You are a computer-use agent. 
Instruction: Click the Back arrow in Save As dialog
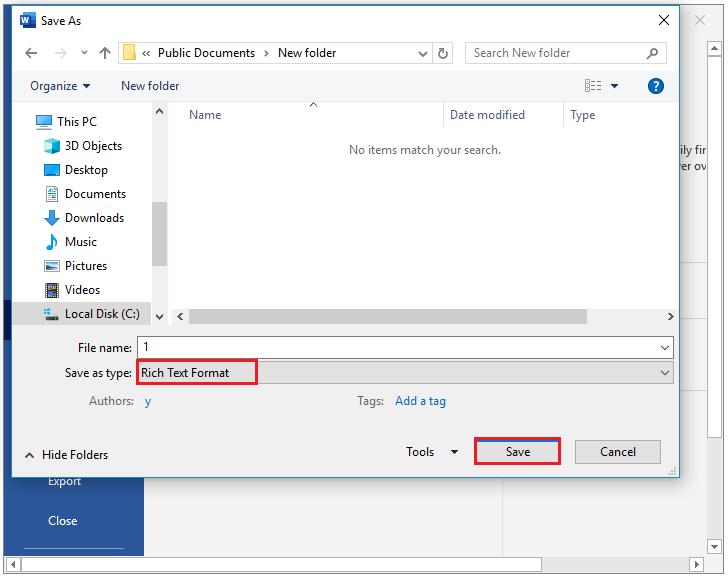[31, 53]
